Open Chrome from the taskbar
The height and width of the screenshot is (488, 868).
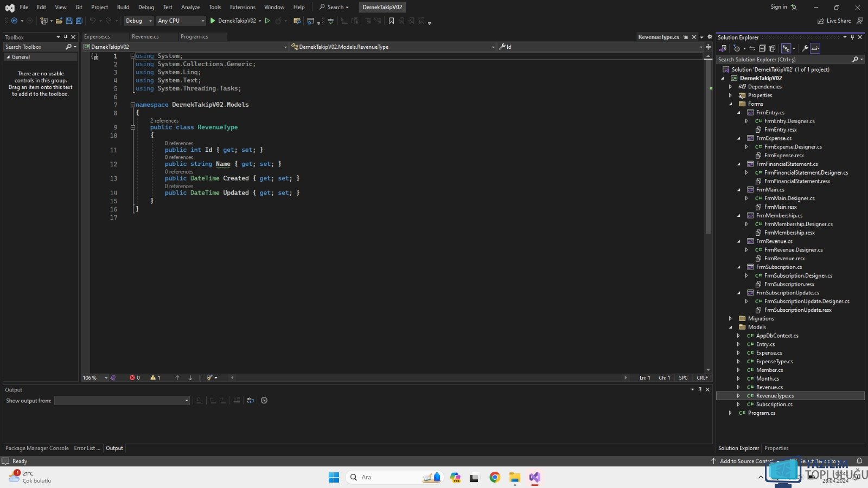coord(494,477)
